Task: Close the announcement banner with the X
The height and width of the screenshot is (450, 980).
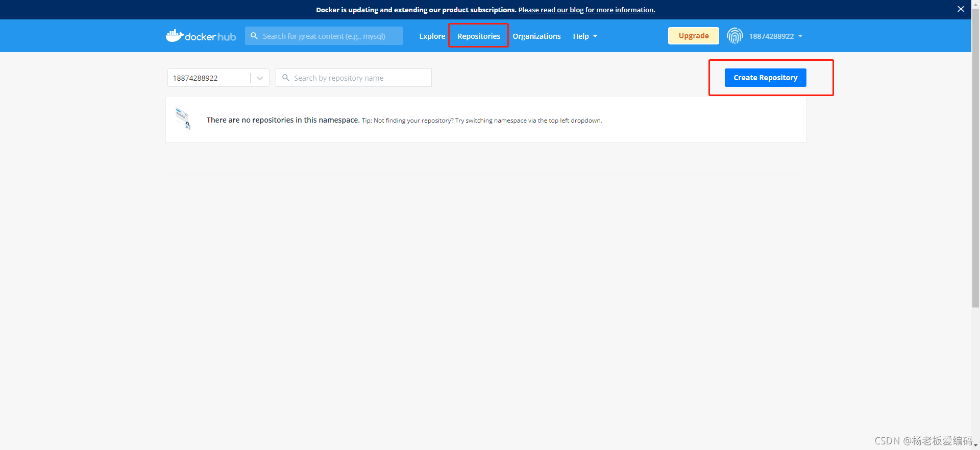Action: tap(961, 9)
